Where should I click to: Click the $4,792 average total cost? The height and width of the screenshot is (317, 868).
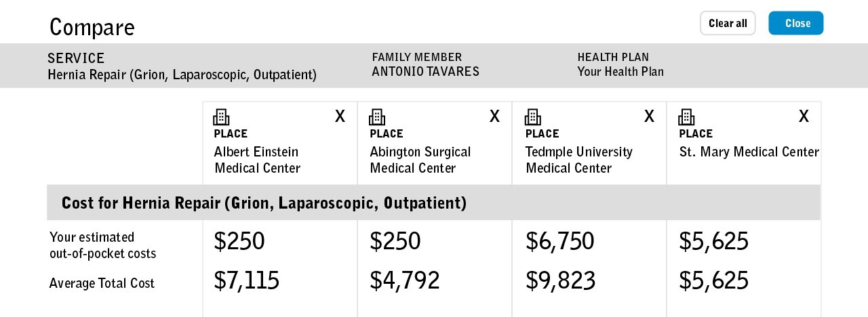pos(404,280)
